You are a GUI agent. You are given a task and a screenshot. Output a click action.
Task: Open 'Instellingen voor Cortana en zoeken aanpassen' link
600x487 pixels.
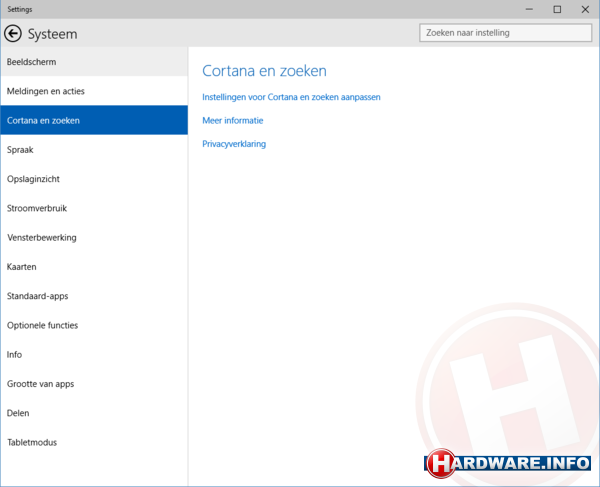pos(291,97)
